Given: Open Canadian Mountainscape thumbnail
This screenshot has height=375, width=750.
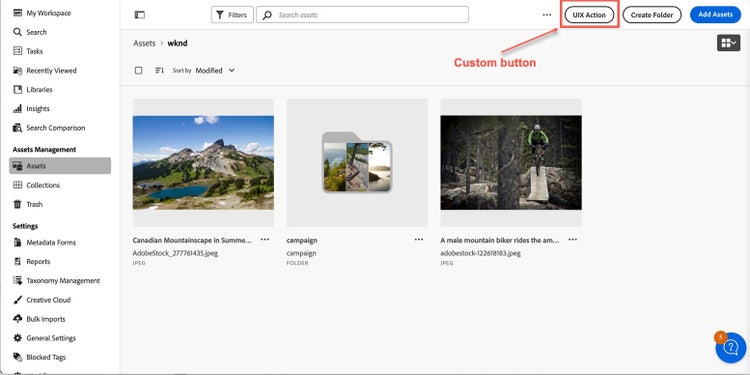Looking at the screenshot, I should tap(203, 163).
